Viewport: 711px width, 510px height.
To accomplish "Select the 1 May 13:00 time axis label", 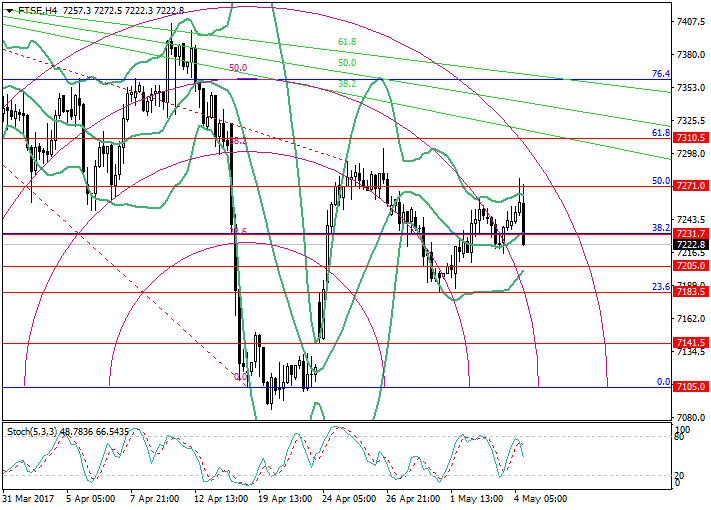I will point(477,499).
